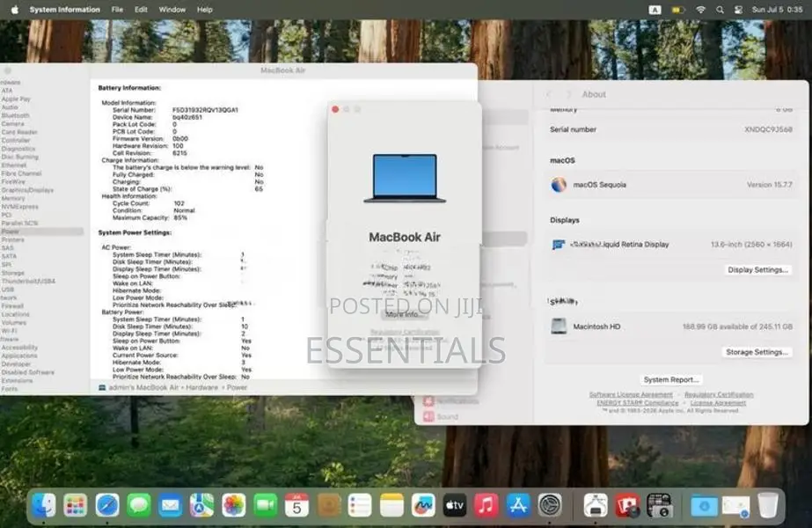Select Sound in System Settings sidebar
812x528 pixels.
[x=448, y=416]
